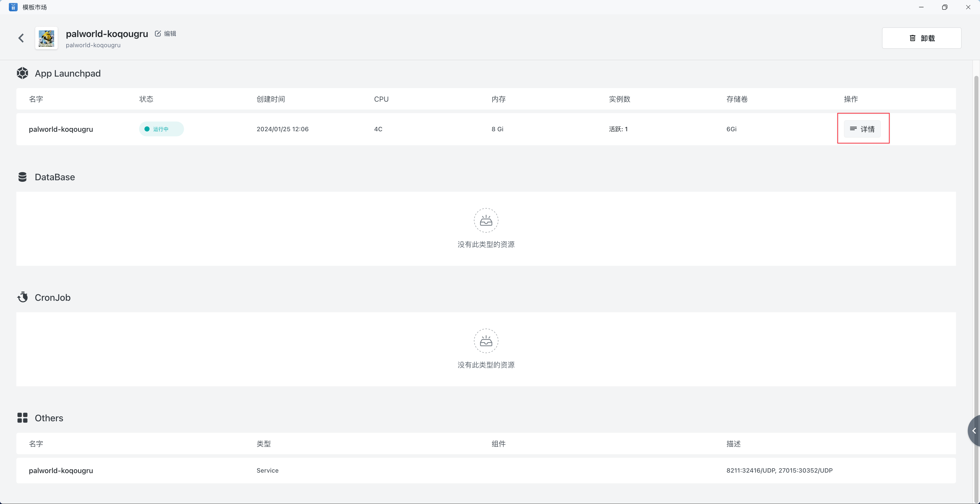Image resolution: width=980 pixels, height=504 pixels.
Task: Click the empty resource icon under DataBase
Action: pos(486,220)
